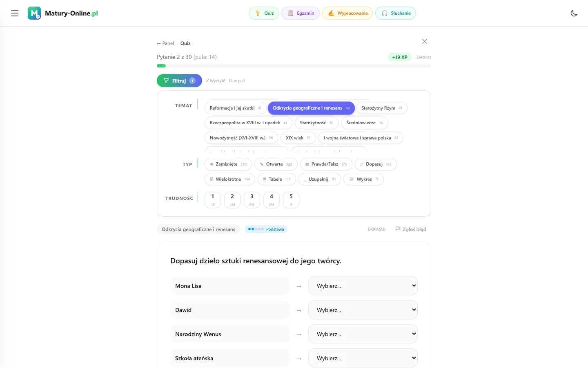Filter by Zamknięte question type

[228, 164]
